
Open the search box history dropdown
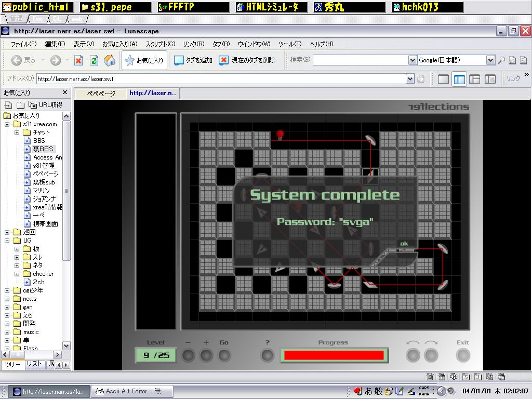tap(412, 60)
